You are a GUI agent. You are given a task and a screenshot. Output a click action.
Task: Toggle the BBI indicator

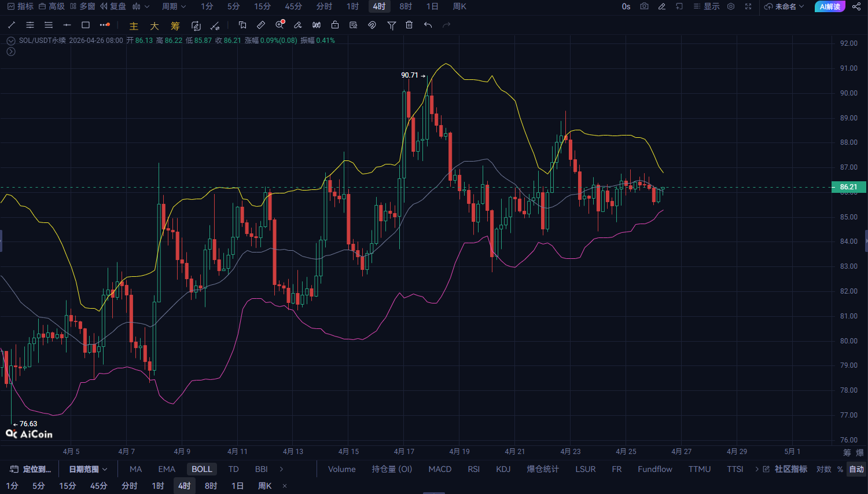262,469
